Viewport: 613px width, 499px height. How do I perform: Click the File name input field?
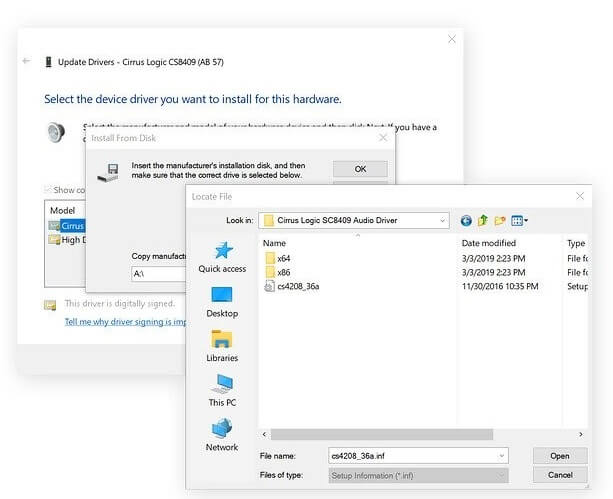(x=418, y=456)
